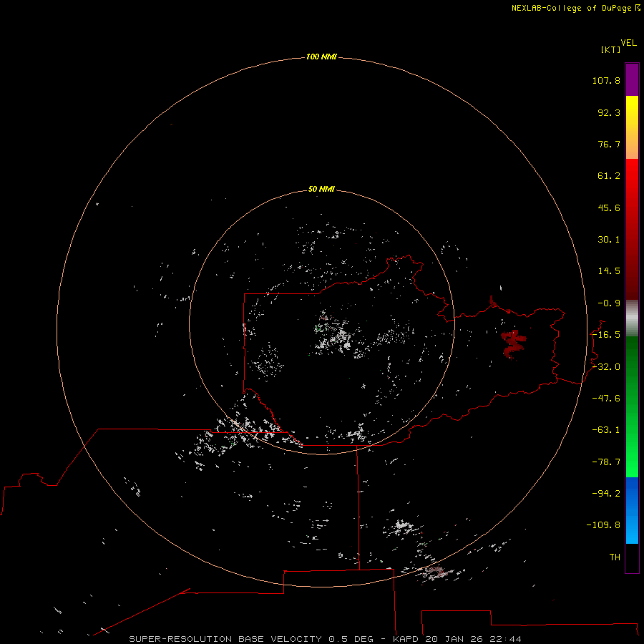Screen dimensions: 644x644
Task: Select the -63.1 scale value
Action: coord(606,430)
